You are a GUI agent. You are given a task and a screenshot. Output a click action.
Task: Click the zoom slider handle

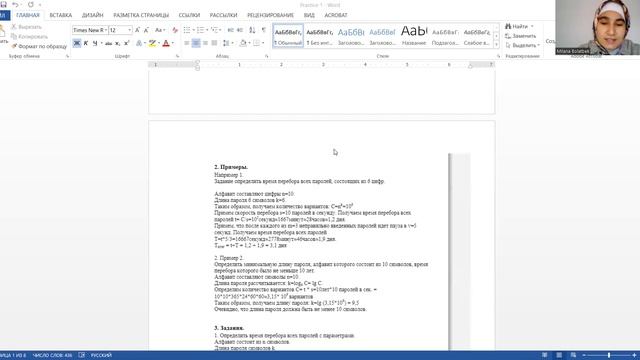pos(609,356)
